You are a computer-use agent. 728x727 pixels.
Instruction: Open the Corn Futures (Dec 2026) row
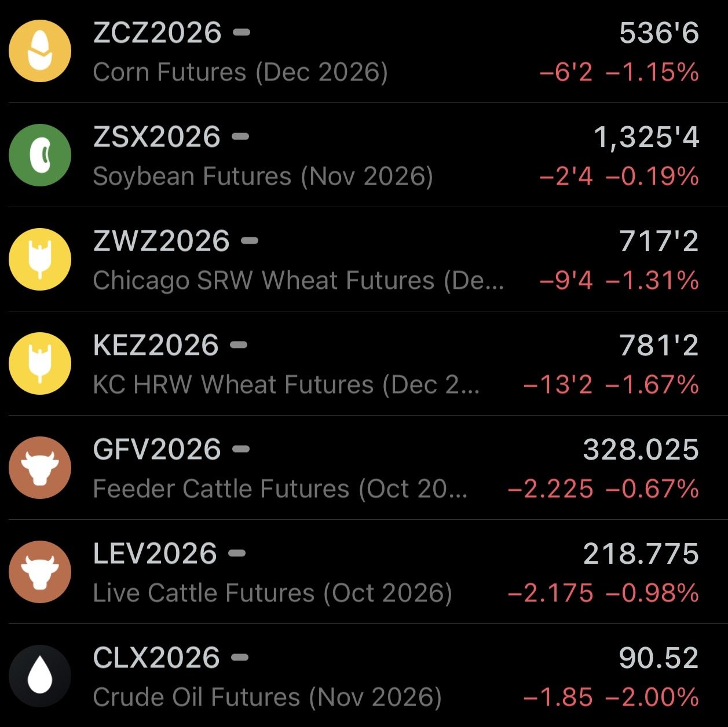364,52
